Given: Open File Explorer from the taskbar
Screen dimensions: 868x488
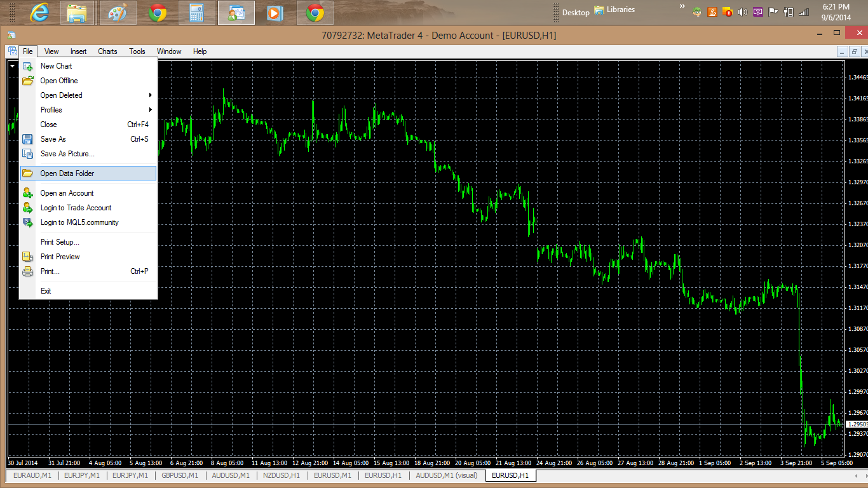Looking at the screenshot, I should 78,13.
